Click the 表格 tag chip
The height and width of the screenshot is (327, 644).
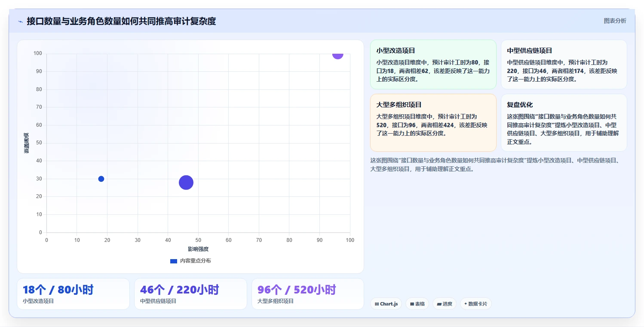point(417,304)
